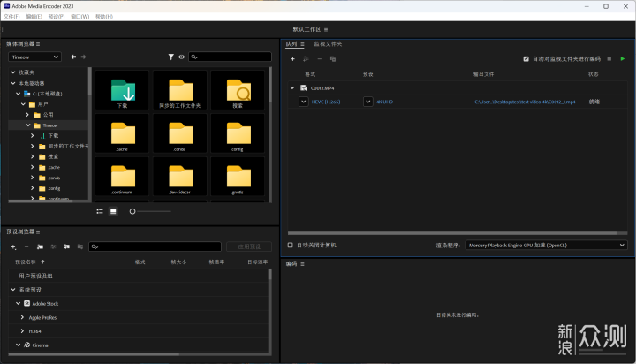Select the .config folder thumbnail
636x364 pixels.
coord(238,133)
